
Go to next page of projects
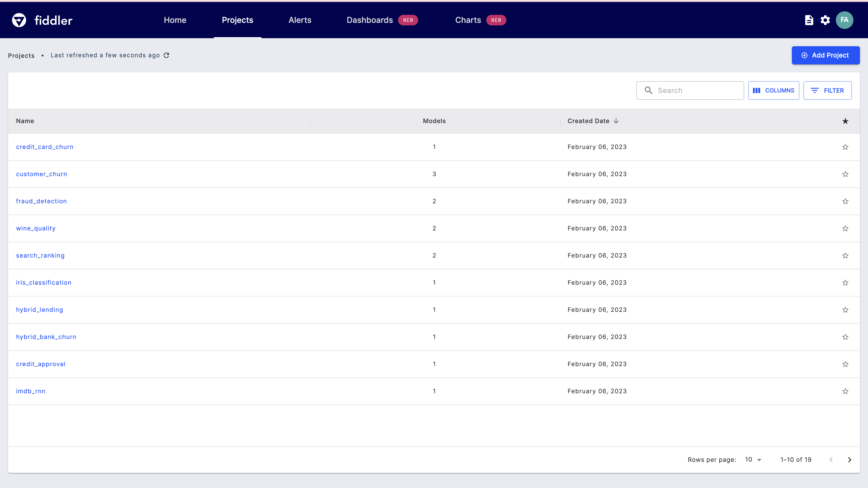tap(849, 460)
